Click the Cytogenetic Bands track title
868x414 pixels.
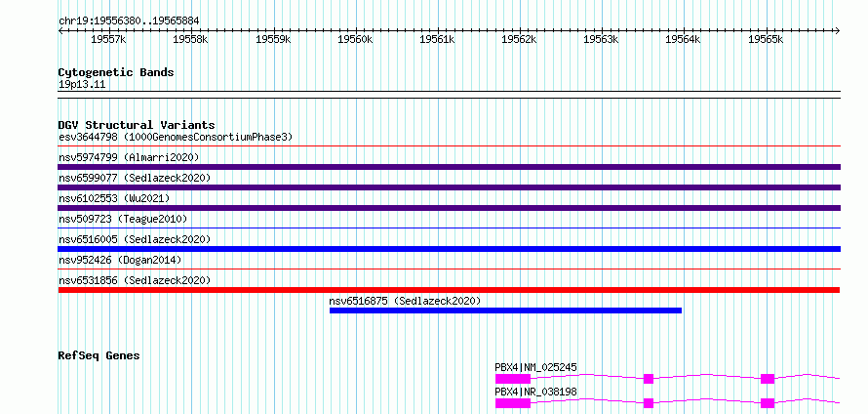(x=116, y=72)
